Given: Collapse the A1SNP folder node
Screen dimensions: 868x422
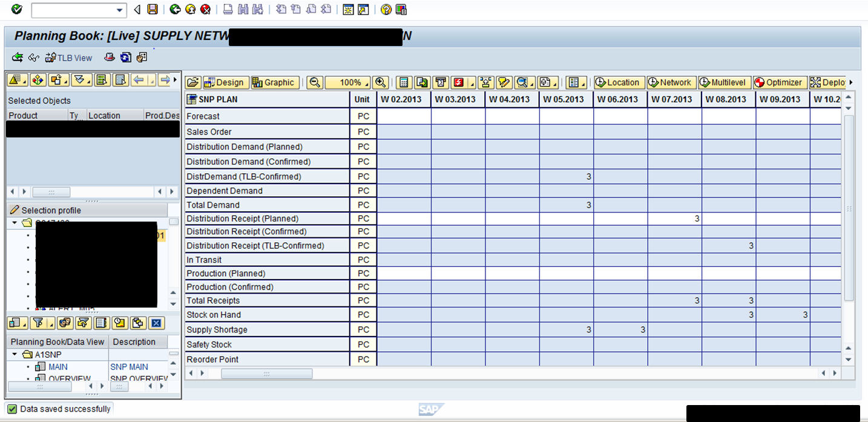Looking at the screenshot, I should pyautogui.click(x=15, y=354).
